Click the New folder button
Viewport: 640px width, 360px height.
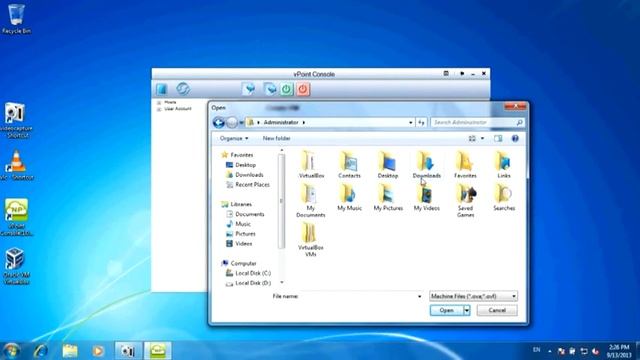[x=276, y=138]
